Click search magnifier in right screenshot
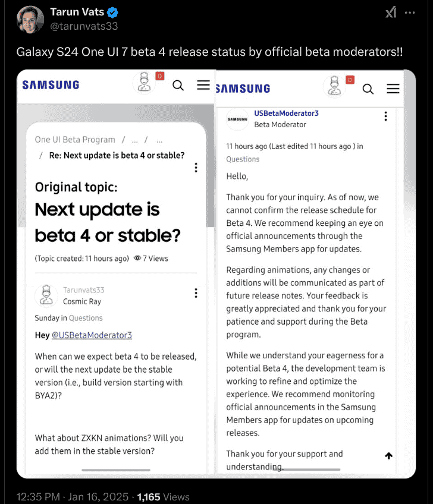The image size is (433, 504). click(368, 89)
